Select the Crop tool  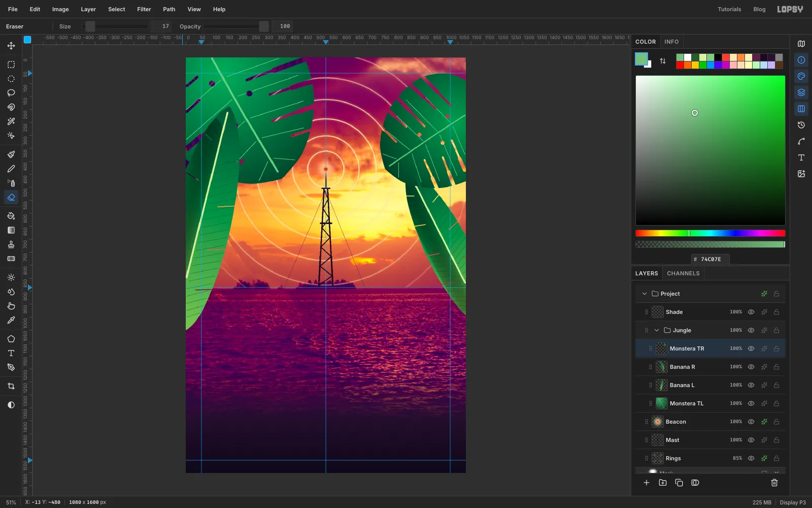[11, 386]
